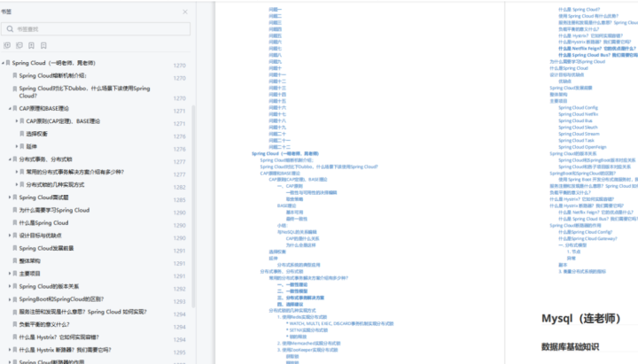Expand SpringBoot和SpringCloud的区别 bookmark node
Image resolution: width=638 pixels, height=364 pixels.
10,299
